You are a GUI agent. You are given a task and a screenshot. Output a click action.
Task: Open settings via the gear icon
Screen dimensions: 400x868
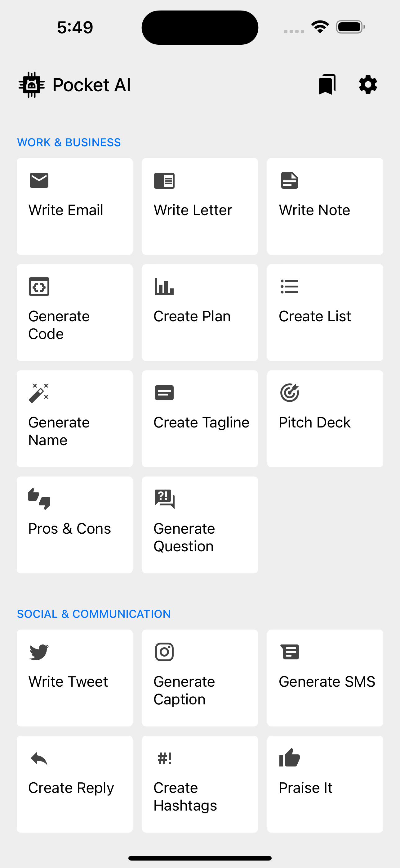pyautogui.click(x=368, y=84)
